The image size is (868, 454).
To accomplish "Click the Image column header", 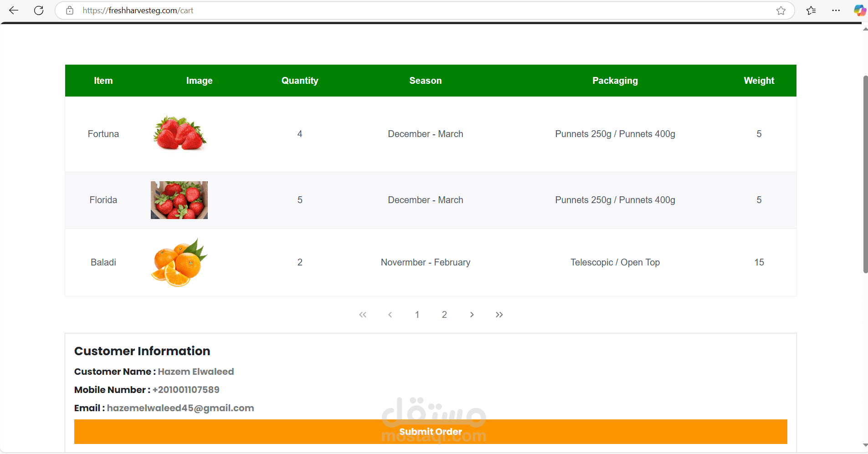I will click(200, 81).
